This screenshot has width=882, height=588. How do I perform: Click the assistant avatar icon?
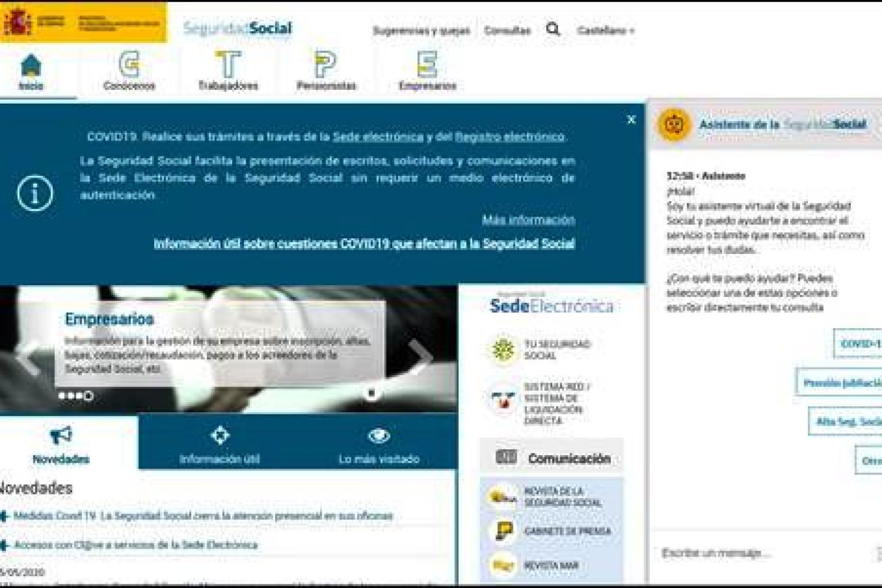point(674,124)
